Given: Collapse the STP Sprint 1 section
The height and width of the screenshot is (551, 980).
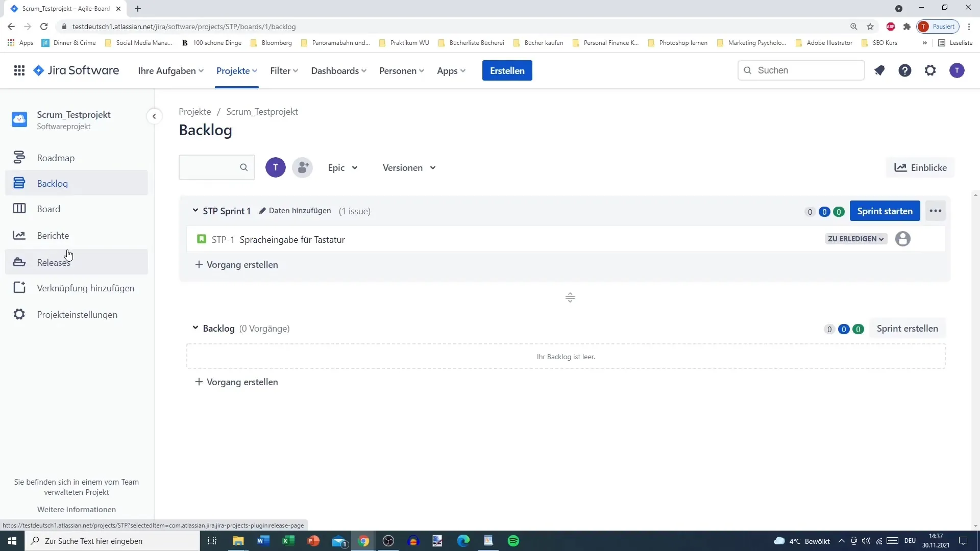Looking at the screenshot, I should coord(195,211).
